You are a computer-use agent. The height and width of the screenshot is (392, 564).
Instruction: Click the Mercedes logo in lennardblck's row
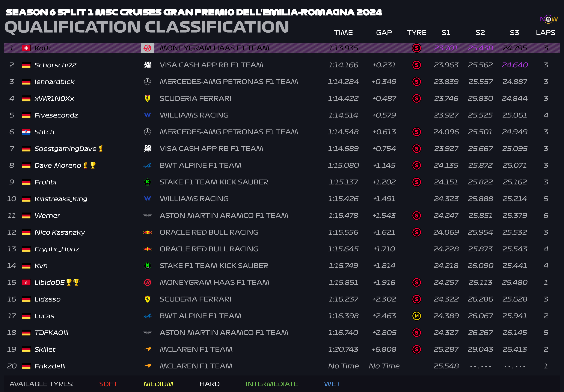click(x=147, y=81)
